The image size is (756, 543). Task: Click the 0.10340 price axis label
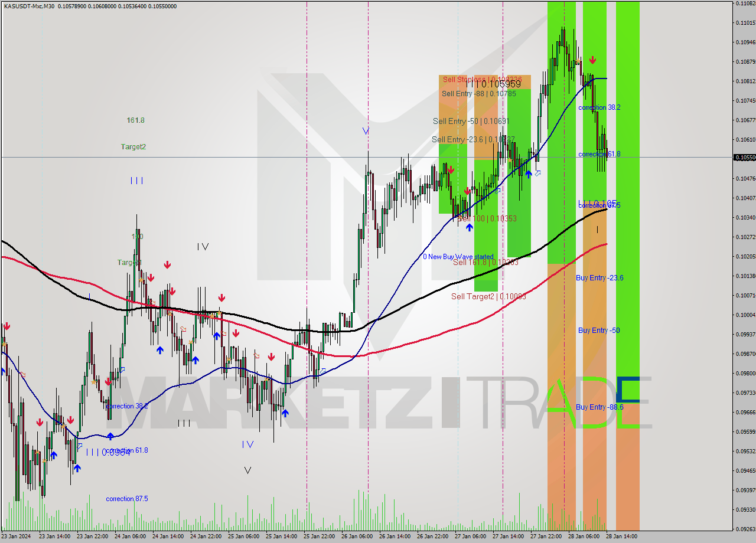tap(745, 218)
